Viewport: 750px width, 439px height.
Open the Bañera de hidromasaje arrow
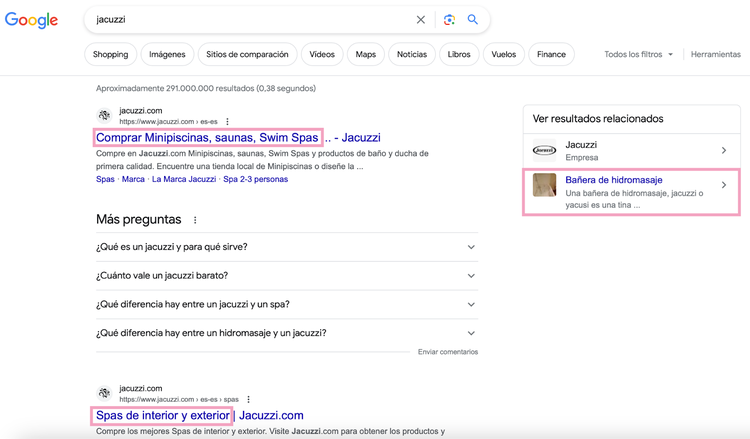[x=724, y=185]
